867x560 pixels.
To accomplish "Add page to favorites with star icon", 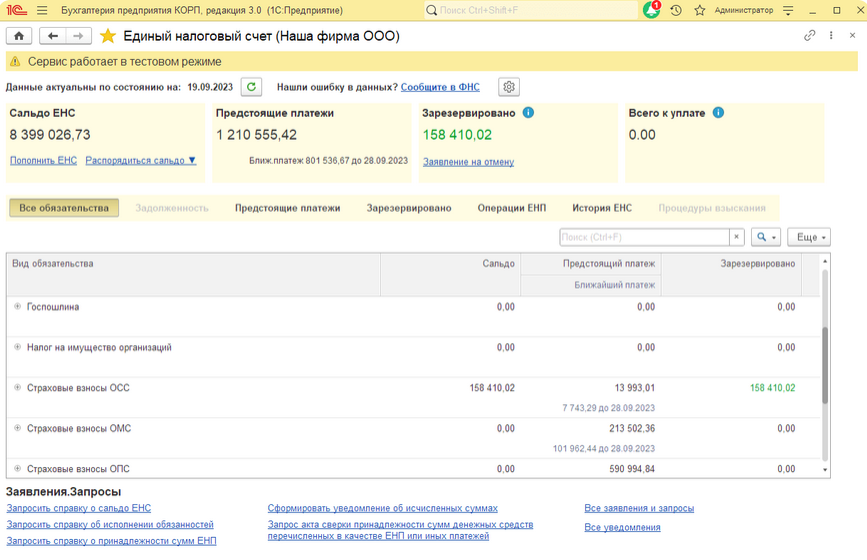I will tap(107, 36).
